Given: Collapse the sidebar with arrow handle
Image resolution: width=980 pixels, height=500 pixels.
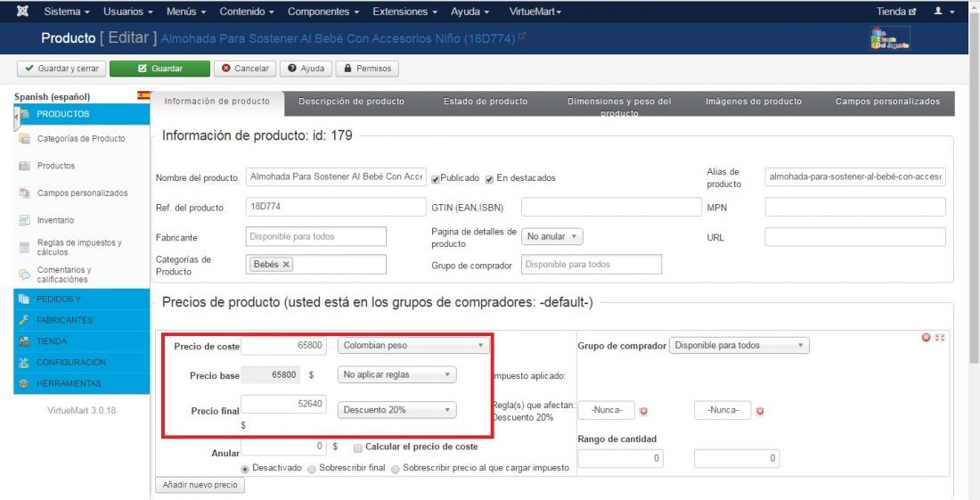Looking at the screenshot, I should (17, 118).
